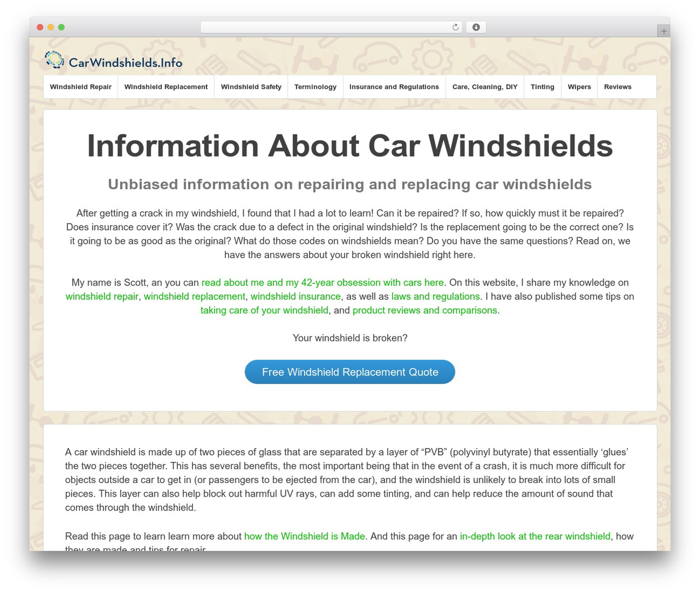Open in-depth look at rear windshield link
Screen dimensions: 700x593
coord(535,537)
